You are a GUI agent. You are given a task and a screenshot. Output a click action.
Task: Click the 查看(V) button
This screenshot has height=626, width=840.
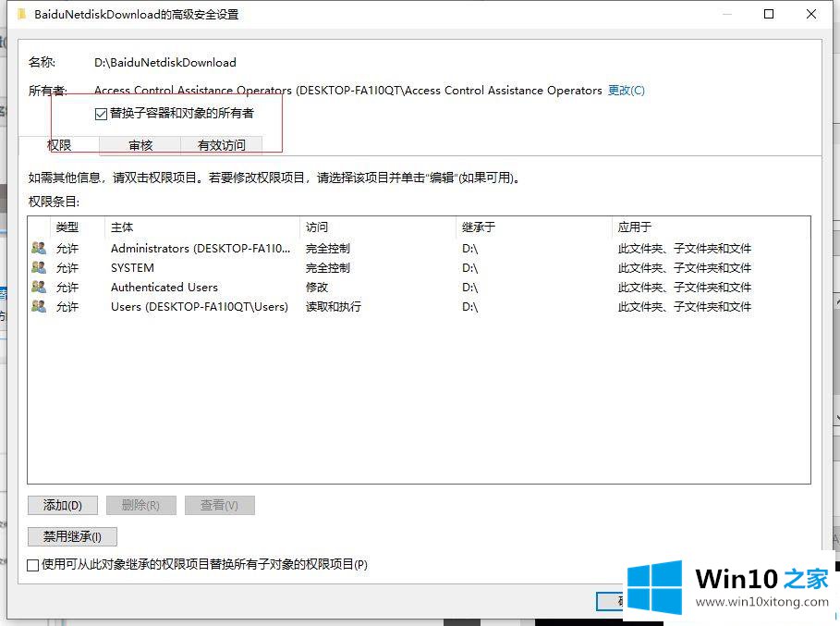pos(220,505)
